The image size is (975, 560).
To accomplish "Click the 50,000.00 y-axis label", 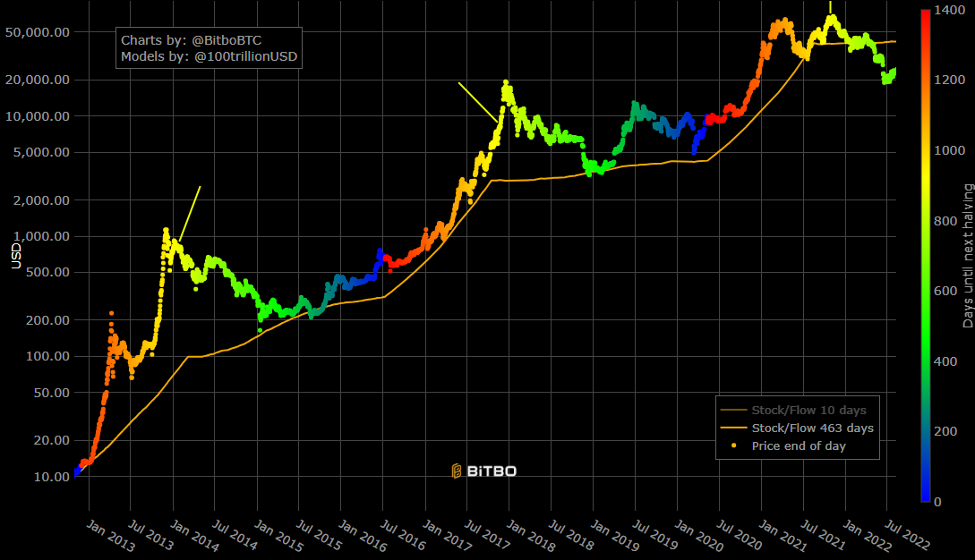I will tap(38, 32).
